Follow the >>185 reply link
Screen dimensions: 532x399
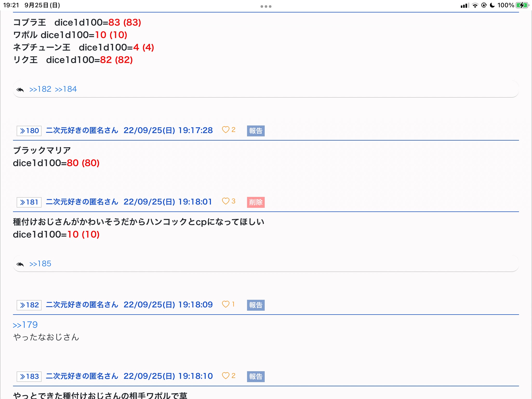(x=41, y=264)
